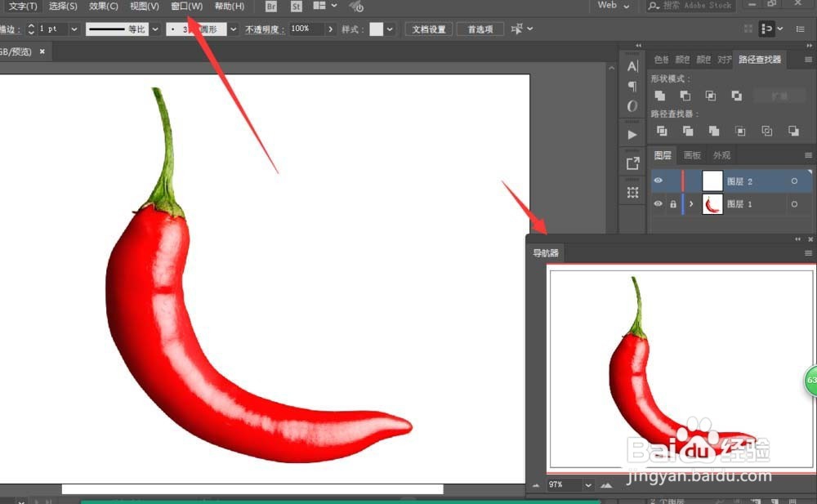817x504 pixels.
Task: Open the 效果(C) menu
Action: pos(104,7)
